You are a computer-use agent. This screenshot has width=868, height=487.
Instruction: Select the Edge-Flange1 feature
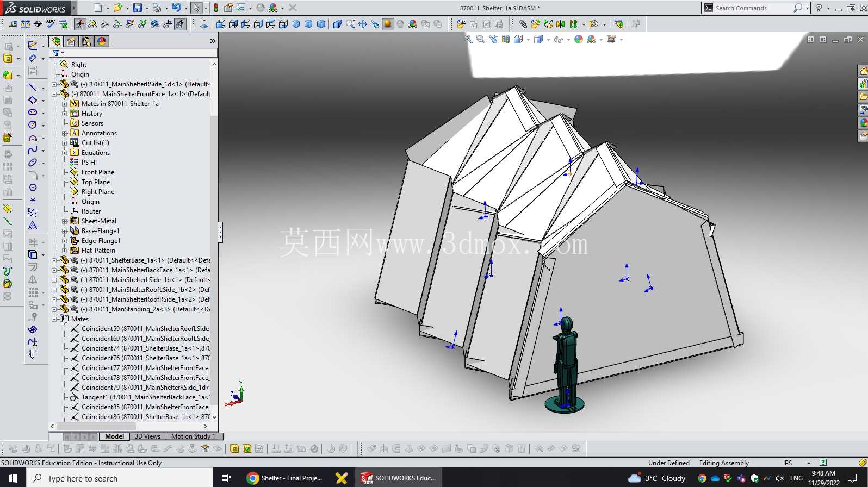click(x=101, y=241)
